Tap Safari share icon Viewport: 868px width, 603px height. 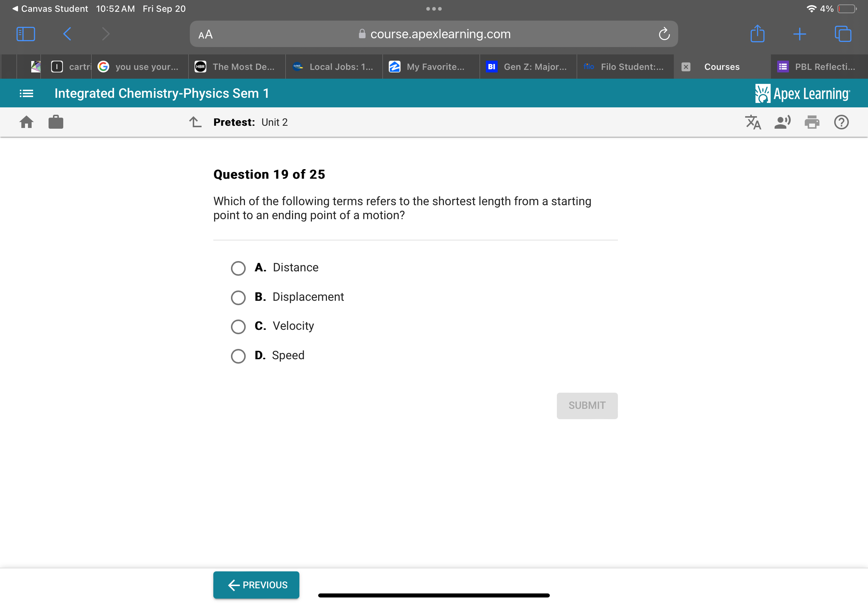[757, 34]
